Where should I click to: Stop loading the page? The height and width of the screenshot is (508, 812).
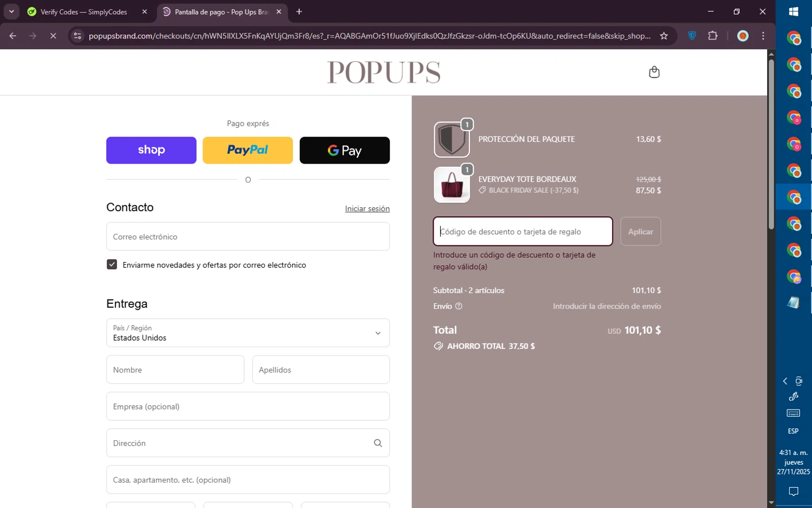point(53,36)
